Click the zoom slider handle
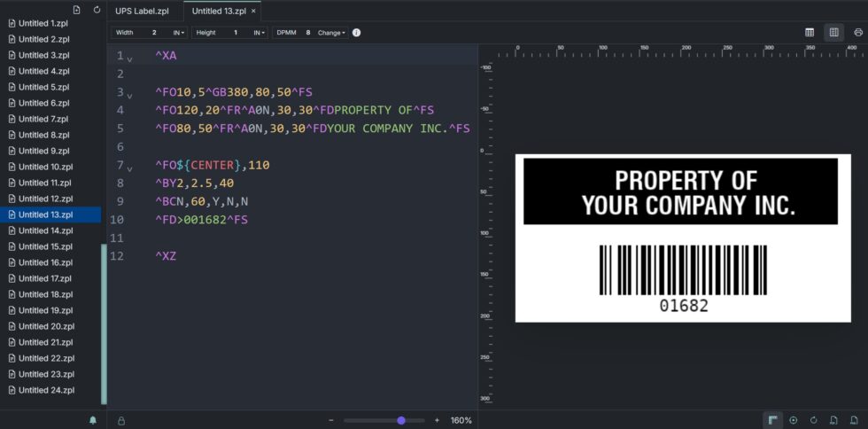This screenshot has width=868, height=429. click(401, 420)
